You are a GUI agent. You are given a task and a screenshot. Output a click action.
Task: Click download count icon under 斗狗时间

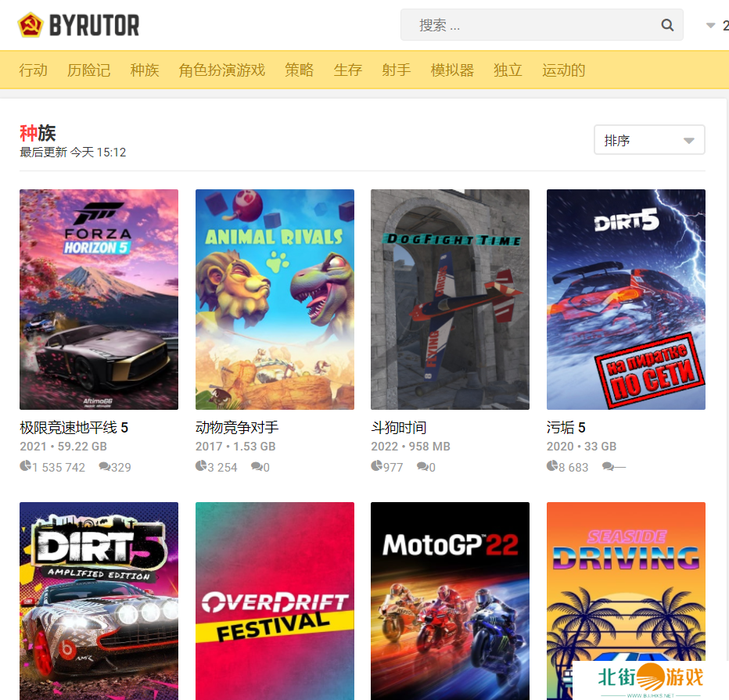[x=376, y=467]
